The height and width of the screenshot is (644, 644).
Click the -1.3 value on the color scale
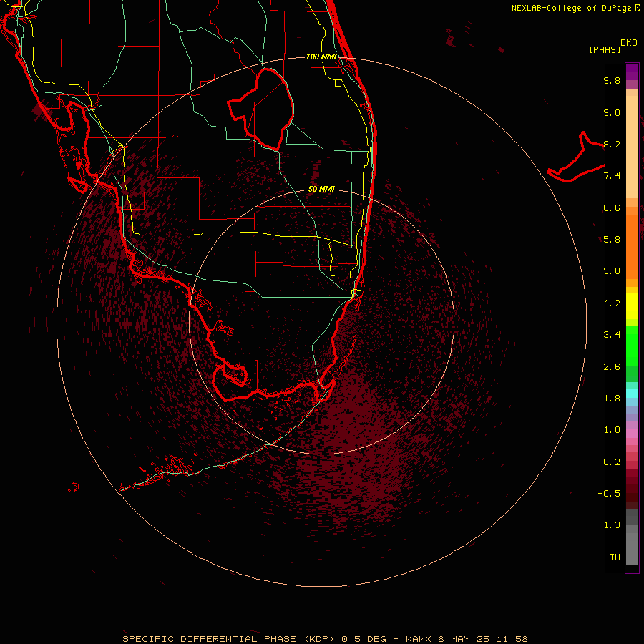(609, 525)
